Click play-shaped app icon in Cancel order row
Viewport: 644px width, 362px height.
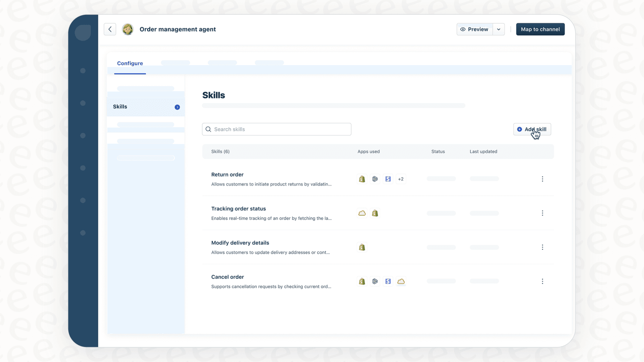point(375,281)
